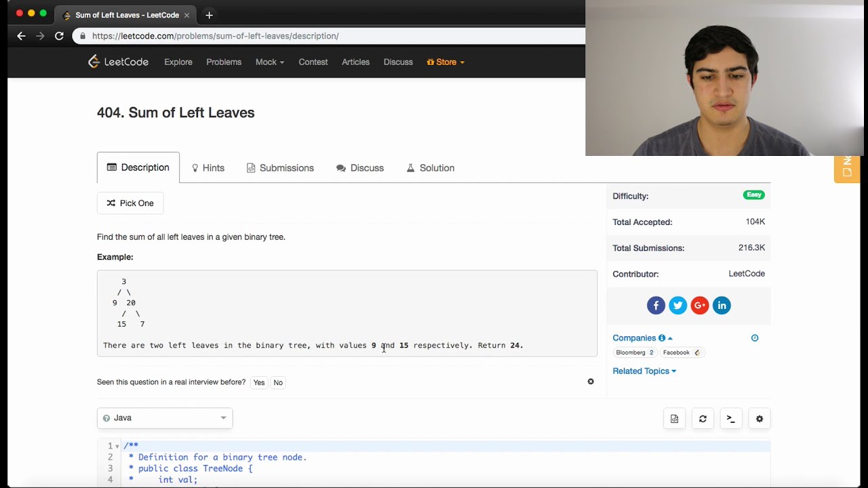
Task: Open the Discuss tab under the title
Action: (x=360, y=168)
